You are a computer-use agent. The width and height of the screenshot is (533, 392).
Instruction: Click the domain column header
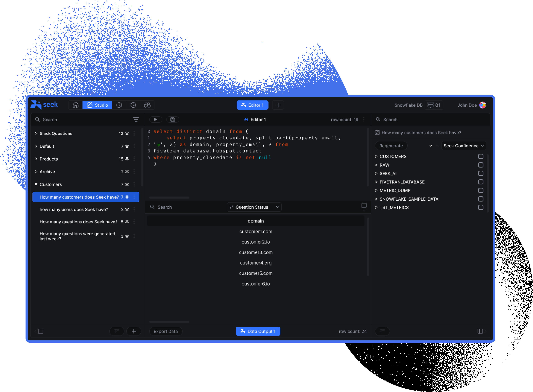coord(256,221)
